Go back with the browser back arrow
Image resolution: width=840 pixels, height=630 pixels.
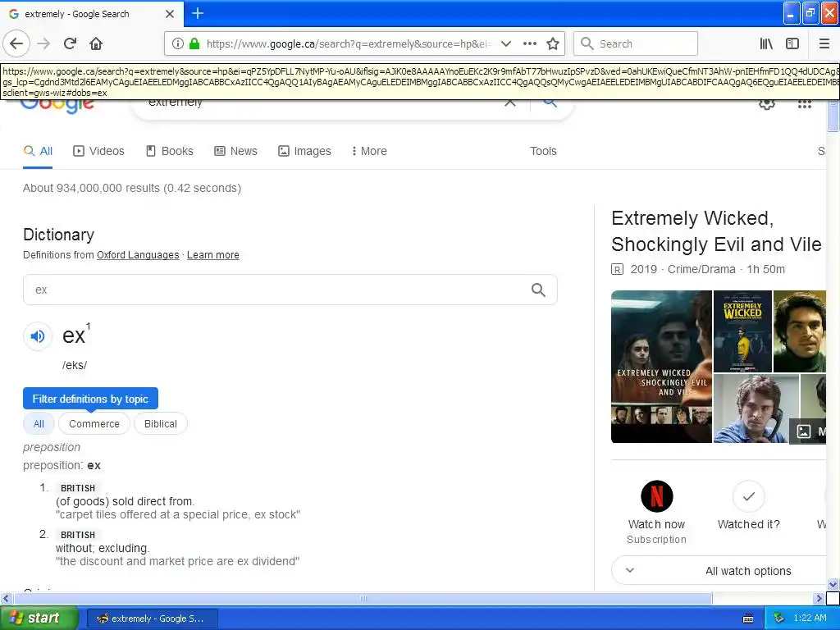pos(16,43)
